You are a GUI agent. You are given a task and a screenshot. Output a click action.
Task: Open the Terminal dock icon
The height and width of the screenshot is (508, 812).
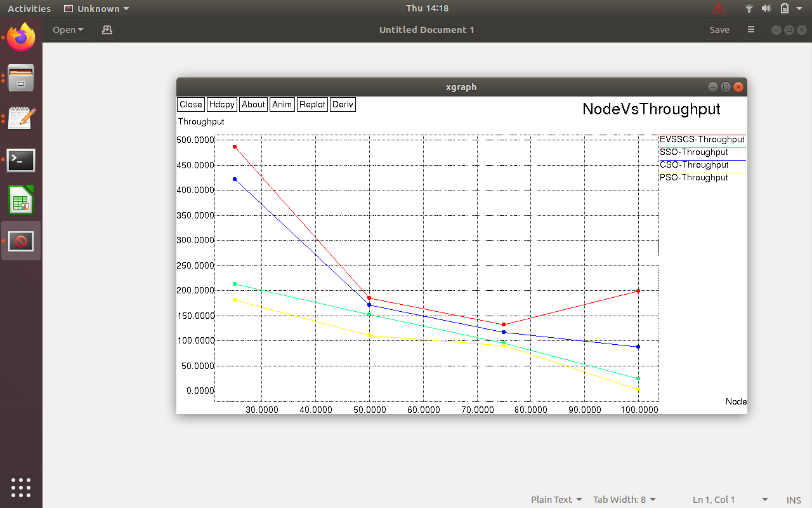coord(21,160)
